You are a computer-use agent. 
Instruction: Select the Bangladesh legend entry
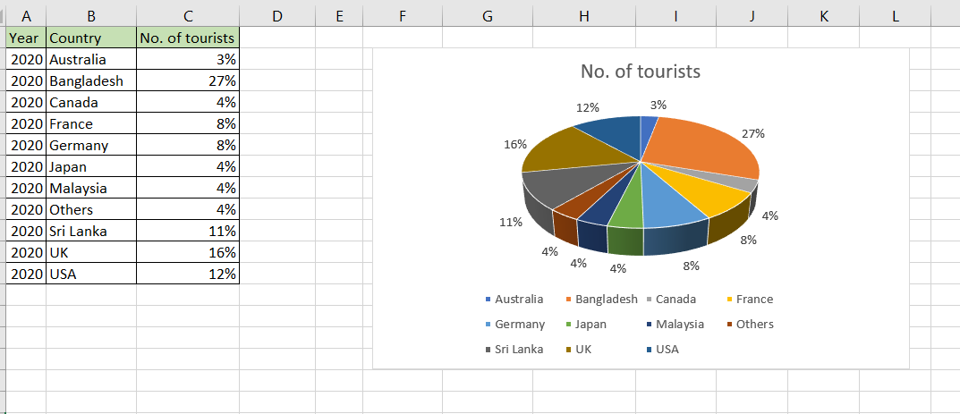click(601, 299)
